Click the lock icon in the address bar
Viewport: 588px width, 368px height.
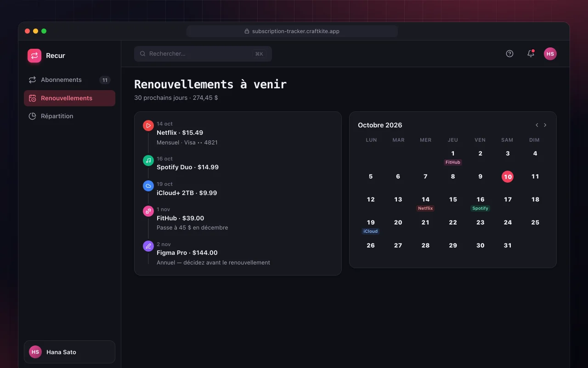point(247,31)
